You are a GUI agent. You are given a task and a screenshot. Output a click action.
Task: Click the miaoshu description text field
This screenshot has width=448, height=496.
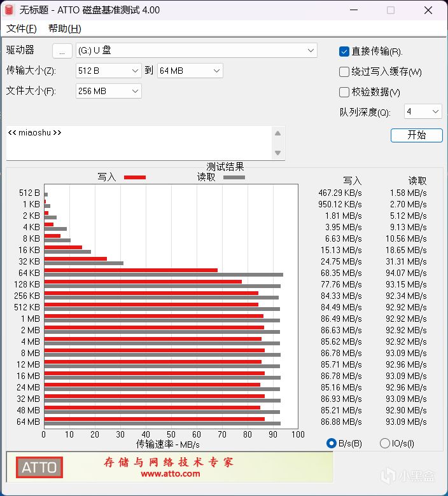[x=139, y=143]
